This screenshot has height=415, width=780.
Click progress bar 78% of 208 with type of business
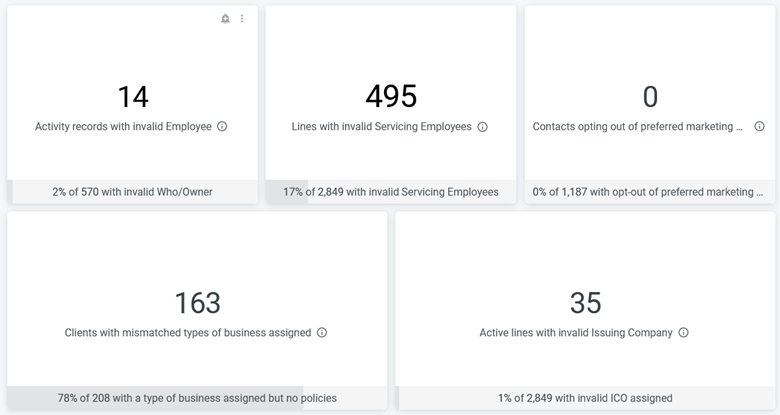pyautogui.click(x=197, y=398)
